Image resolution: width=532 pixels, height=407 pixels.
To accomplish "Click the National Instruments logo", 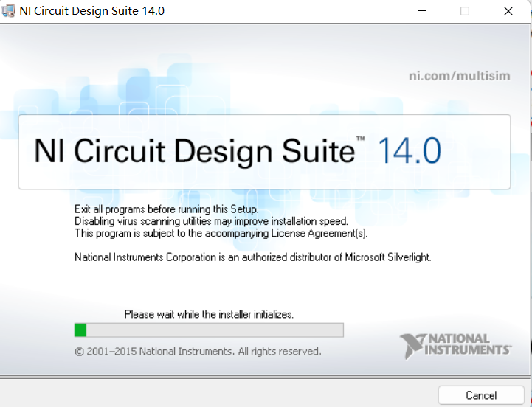I will pyautogui.click(x=456, y=346).
